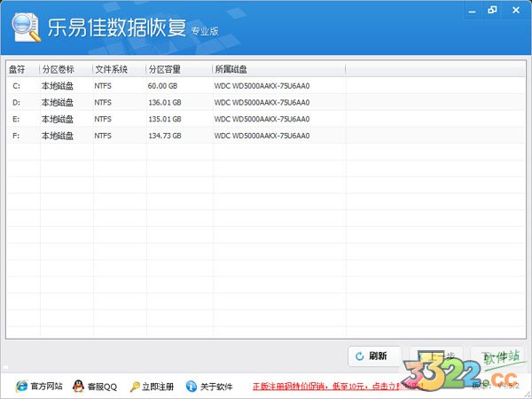
Task: Click WDC WD5000AAKX disk name in F: row
Action: point(262,136)
